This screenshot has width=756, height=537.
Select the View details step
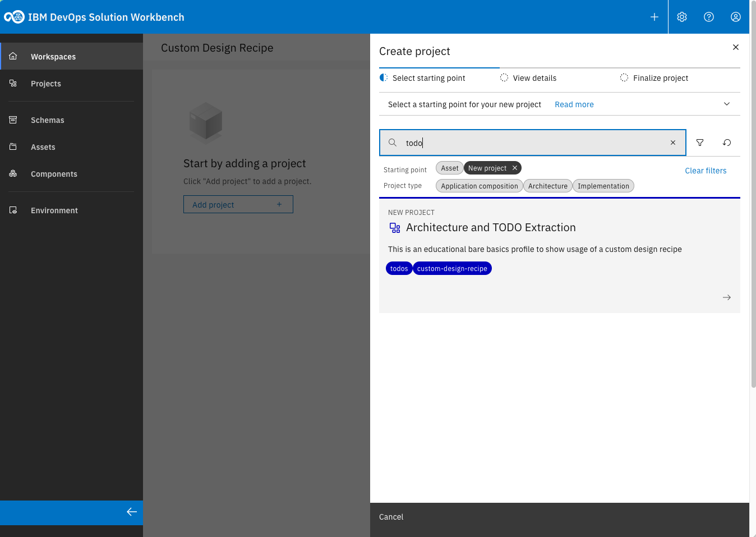528,78
